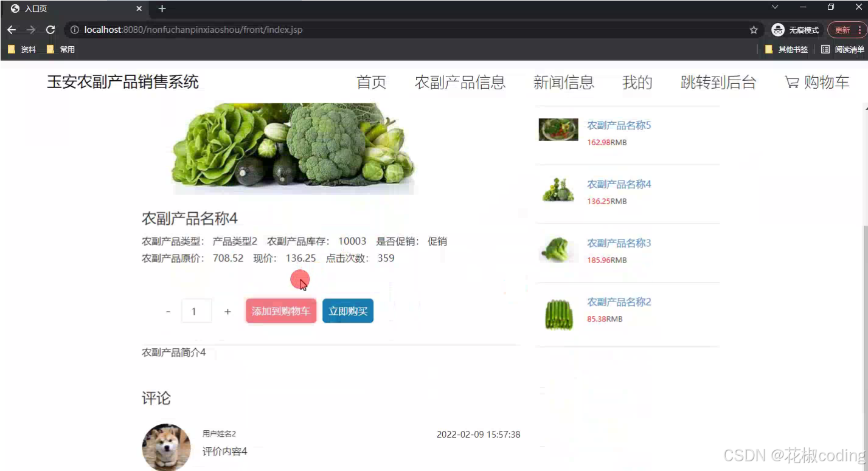Open the 新闻信息 menu item
The image size is (868, 471).
click(x=564, y=83)
